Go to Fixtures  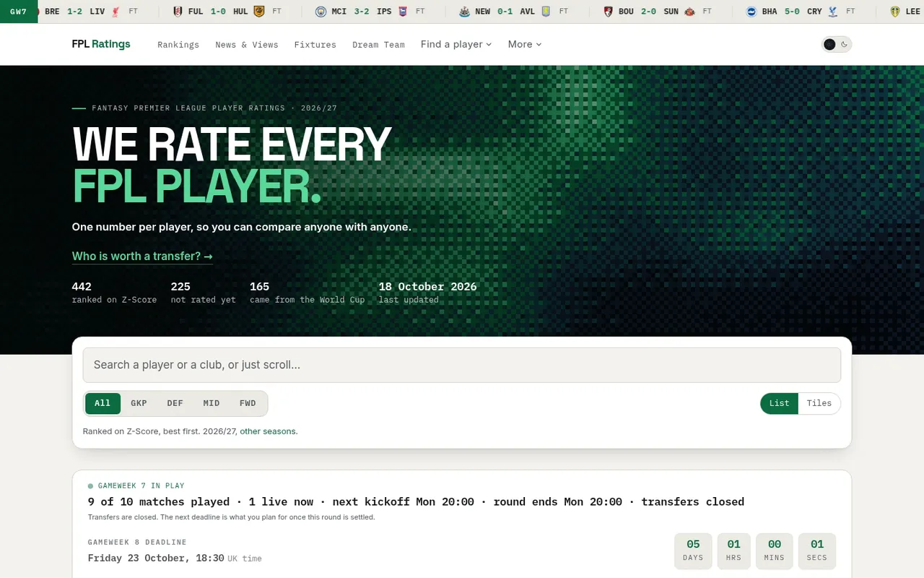click(x=315, y=45)
